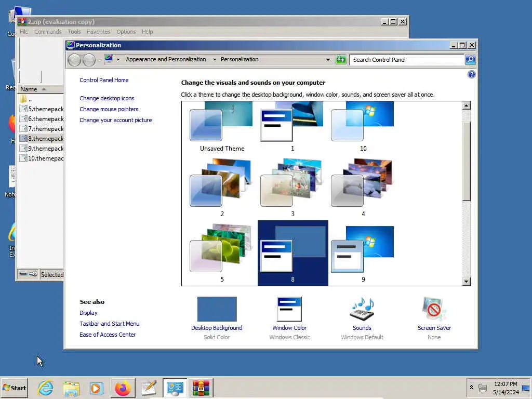Open the Commands menu in WinRAR
Image resolution: width=532 pixels, height=399 pixels.
(x=48, y=32)
